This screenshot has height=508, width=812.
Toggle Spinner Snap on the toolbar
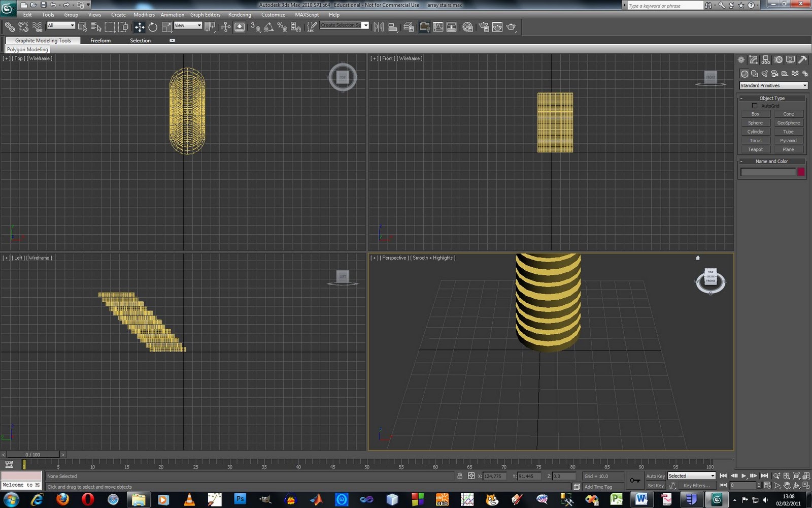click(x=296, y=27)
